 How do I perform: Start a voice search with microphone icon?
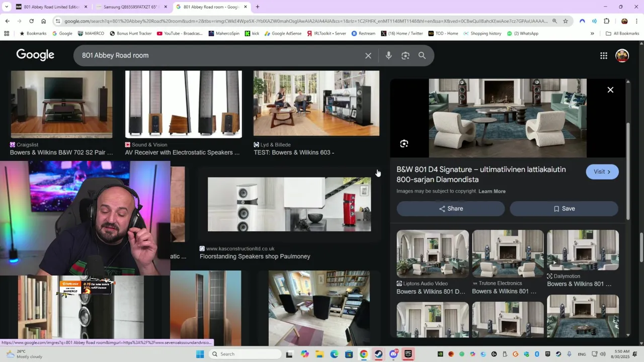click(388, 56)
